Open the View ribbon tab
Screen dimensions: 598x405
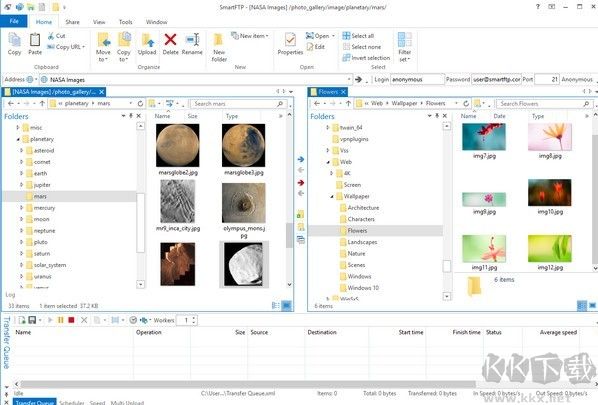(99, 22)
